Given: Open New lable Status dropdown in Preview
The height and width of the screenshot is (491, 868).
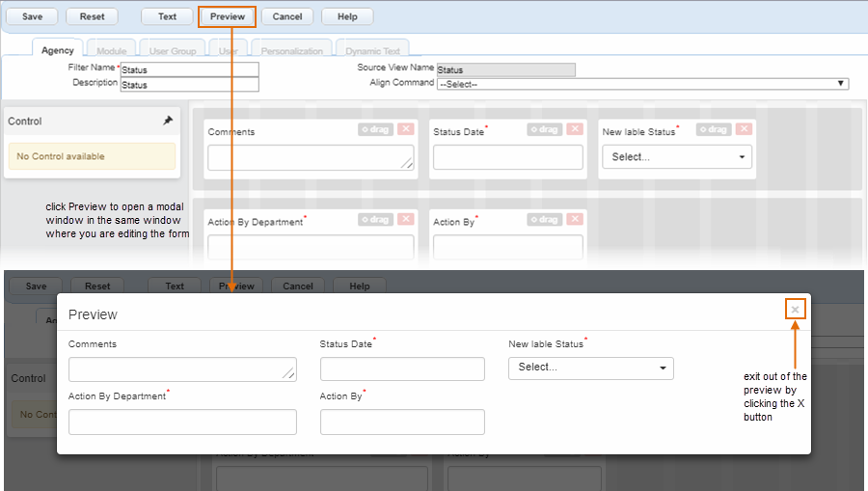Looking at the screenshot, I should (590, 368).
